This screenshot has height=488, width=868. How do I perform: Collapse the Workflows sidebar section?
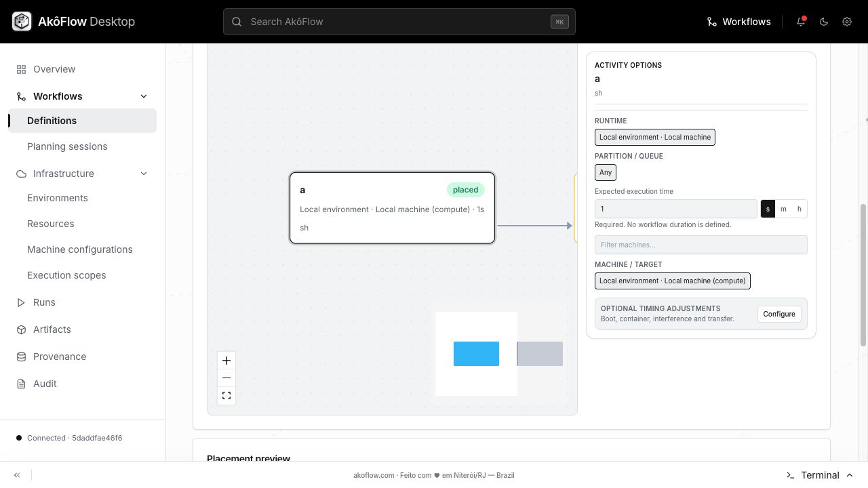tap(144, 96)
